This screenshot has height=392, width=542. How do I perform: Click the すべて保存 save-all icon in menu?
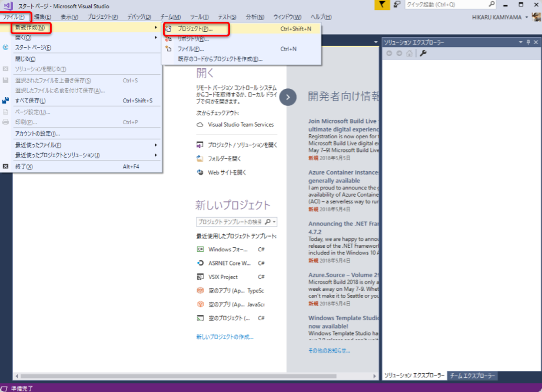click(x=5, y=101)
